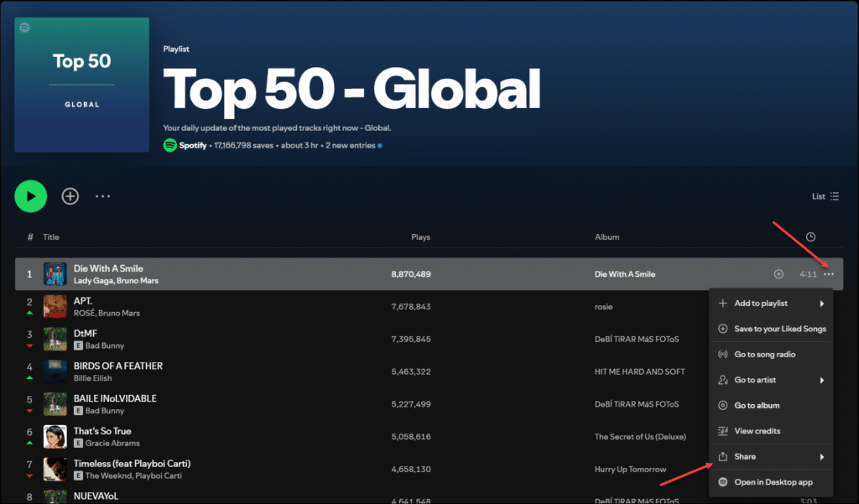859x504 pixels.
Task: Click share icon in context menu
Action: point(723,457)
